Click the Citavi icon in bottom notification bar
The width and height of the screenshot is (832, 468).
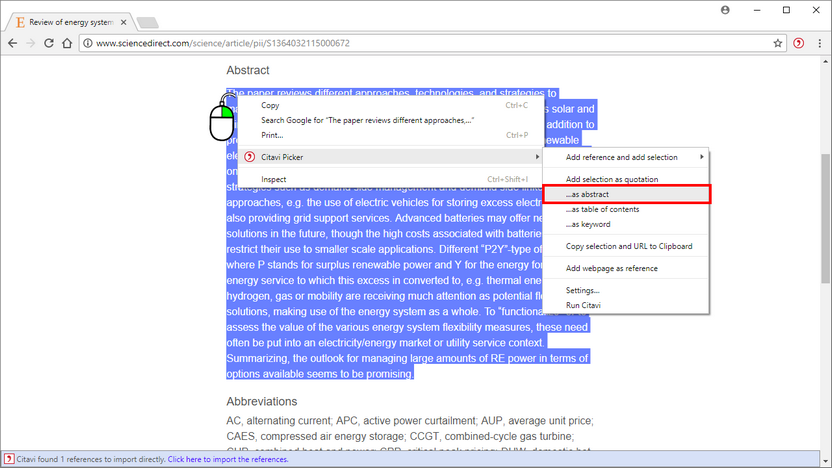tap(9, 459)
